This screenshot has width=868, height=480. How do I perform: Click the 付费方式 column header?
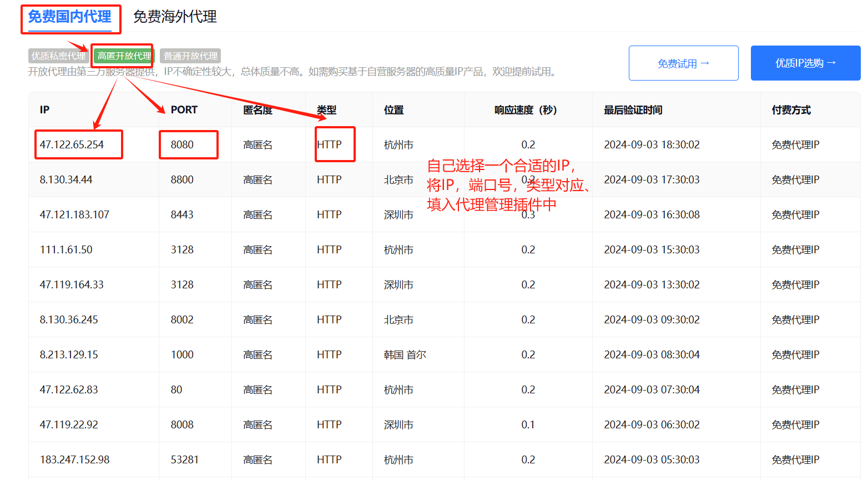pos(791,110)
